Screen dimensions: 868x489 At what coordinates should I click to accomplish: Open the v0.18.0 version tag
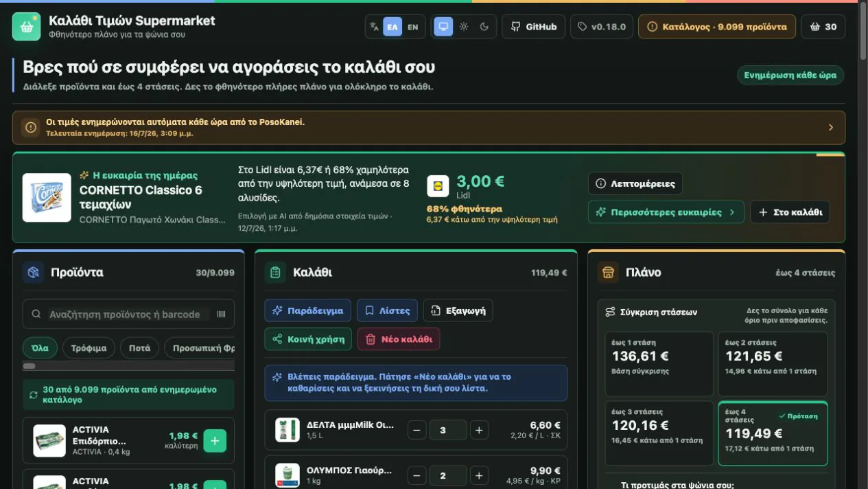click(x=602, y=27)
